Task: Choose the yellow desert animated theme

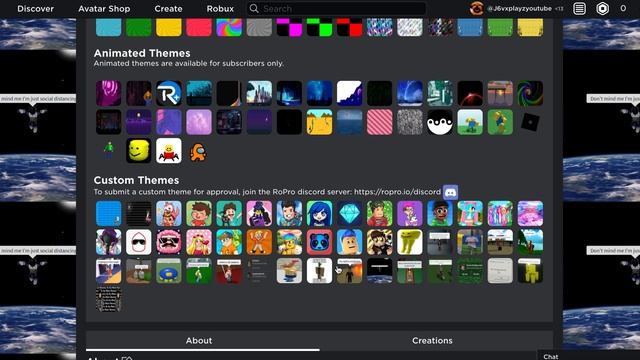Action: 320,122
